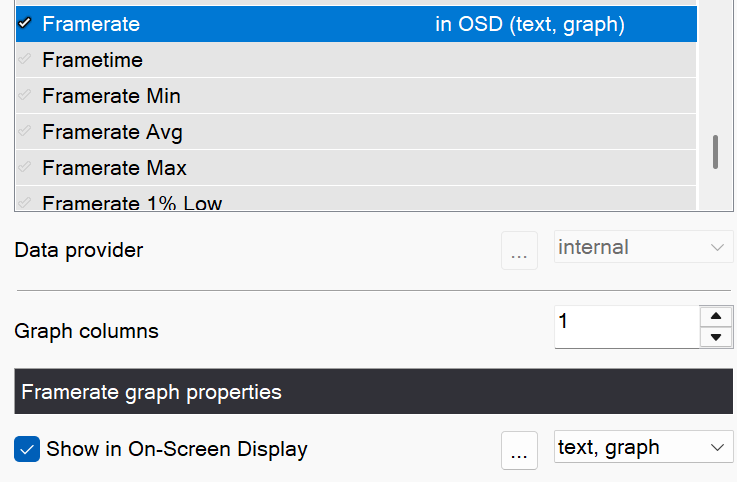Click the Graph columns input field
The height and width of the screenshot is (482, 737).
click(625, 326)
